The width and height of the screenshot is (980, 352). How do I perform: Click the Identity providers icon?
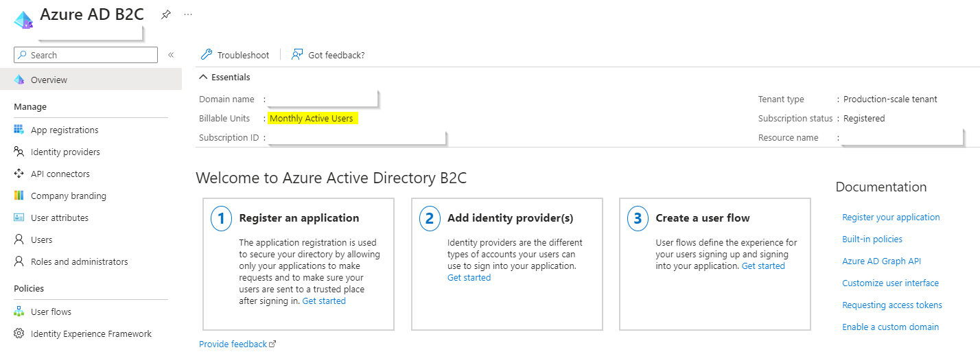tap(19, 152)
